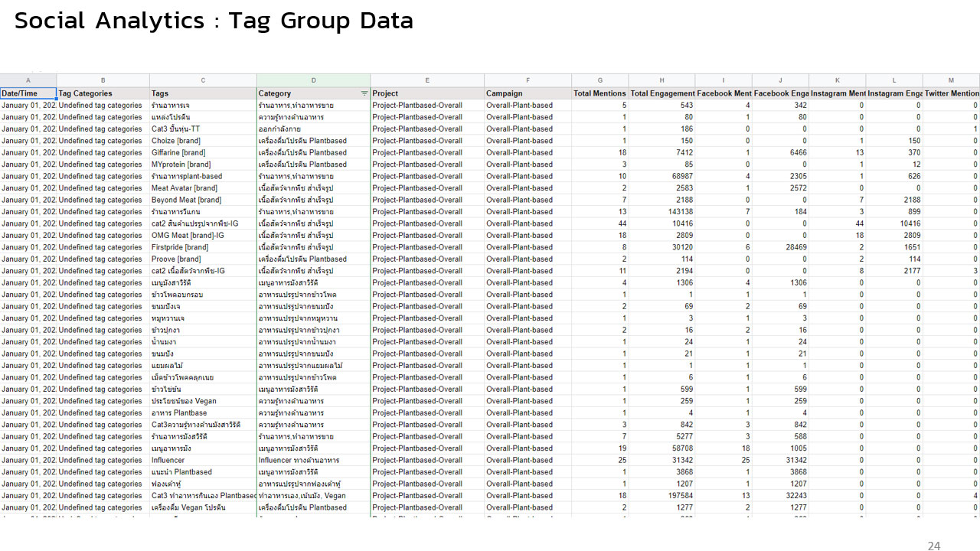Select the MYprotein [brand] tag cell
This screenshot has width=980, height=551.
(x=203, y=165)
